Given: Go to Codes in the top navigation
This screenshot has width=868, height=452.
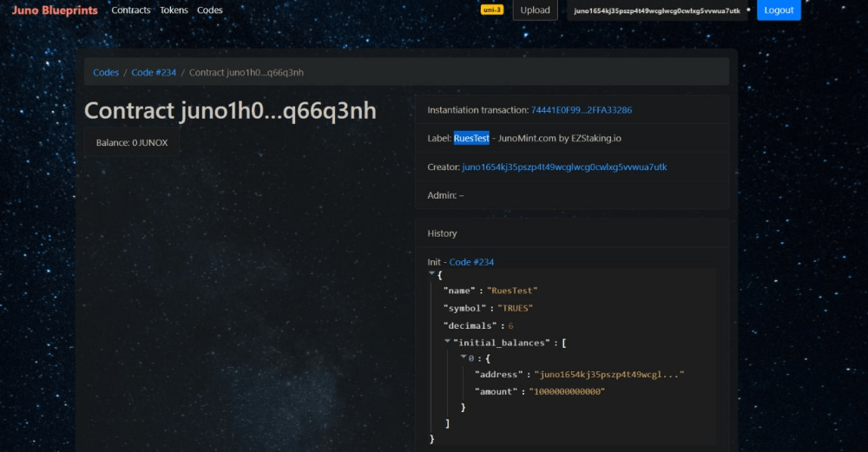Looking at the screenshot, I should 209,10.
